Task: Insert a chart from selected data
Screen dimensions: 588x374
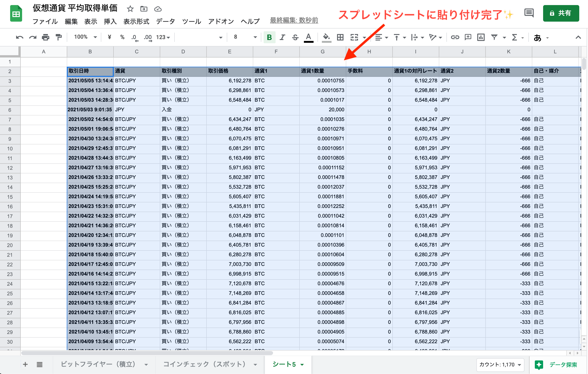Action: pos(481,37)
